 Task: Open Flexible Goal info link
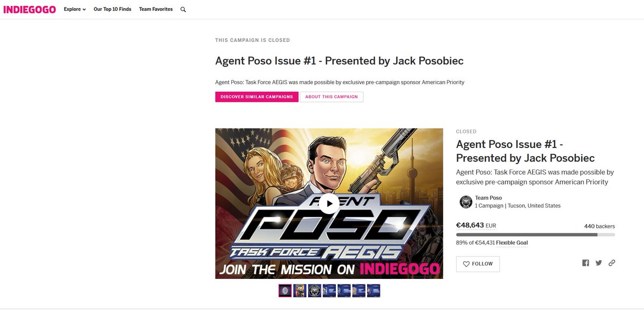[512, 243]
